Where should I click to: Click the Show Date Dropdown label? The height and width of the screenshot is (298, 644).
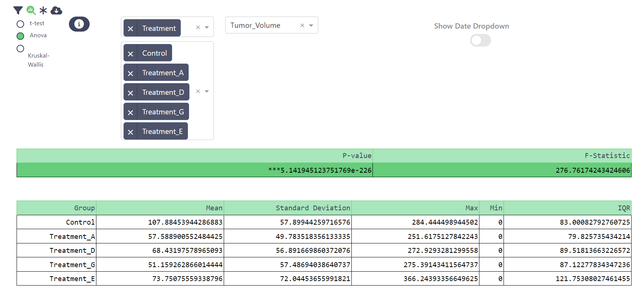point(472,26)
